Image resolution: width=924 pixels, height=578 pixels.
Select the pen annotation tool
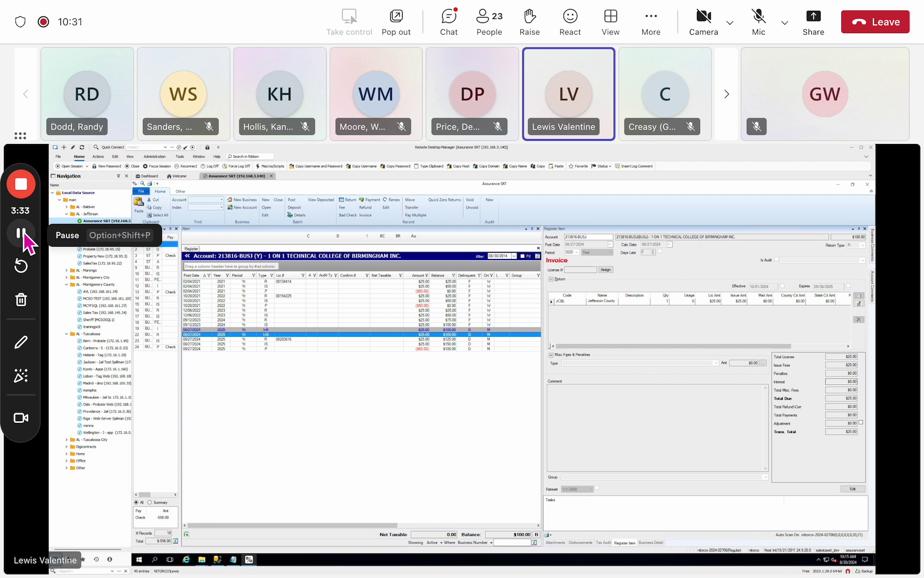[x=21, y=343]
